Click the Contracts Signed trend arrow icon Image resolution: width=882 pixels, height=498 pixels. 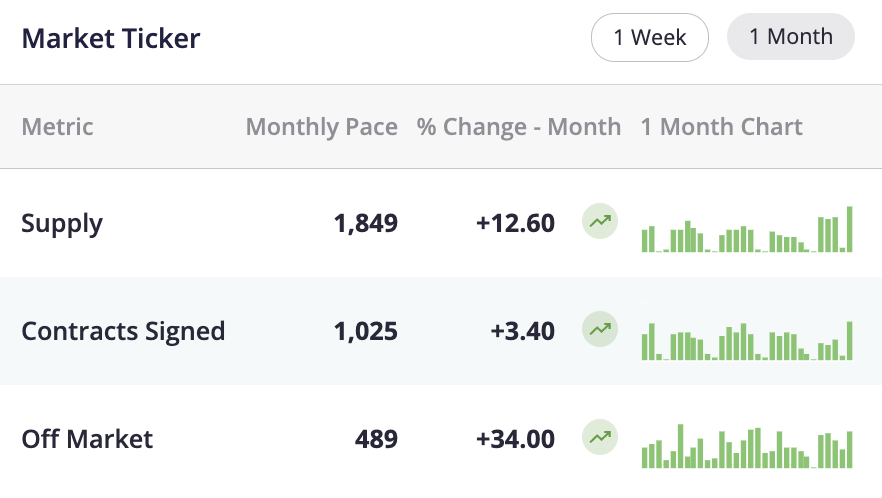coord(600,330)
